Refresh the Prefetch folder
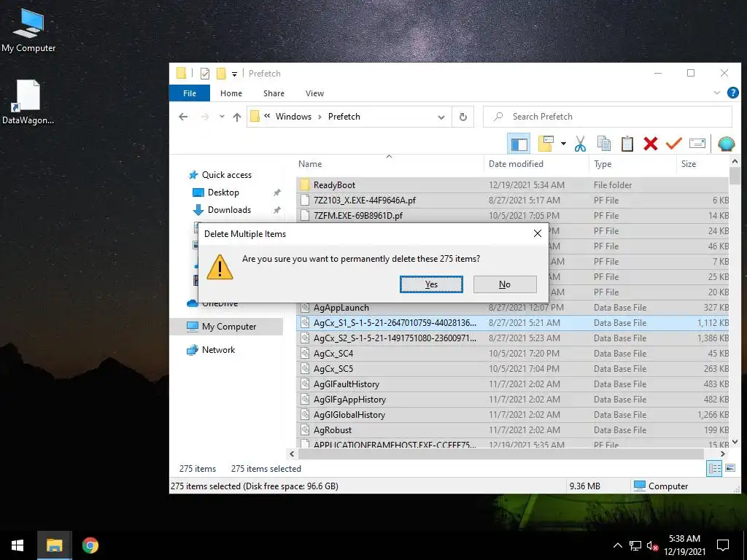This screenshot has height=560, width=747. pos(462,117)
